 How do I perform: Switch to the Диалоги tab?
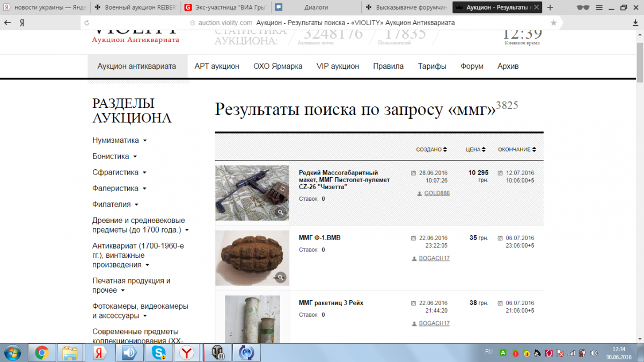click(316, 8)
